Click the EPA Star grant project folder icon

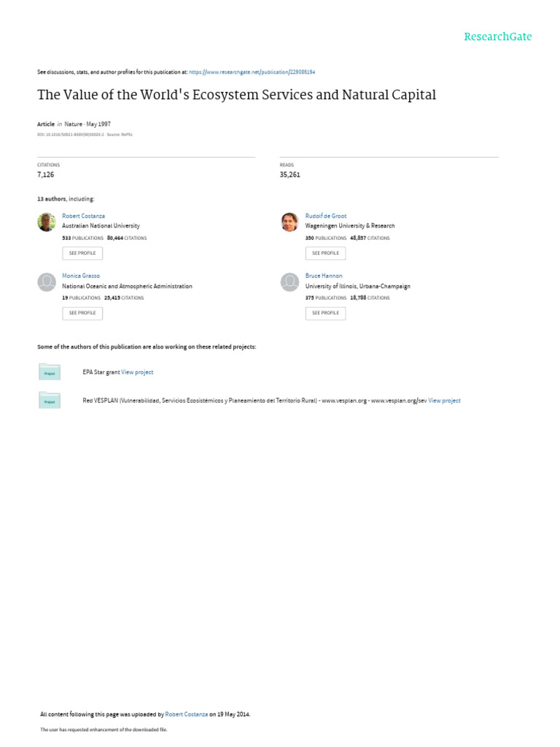click(50, 371)
